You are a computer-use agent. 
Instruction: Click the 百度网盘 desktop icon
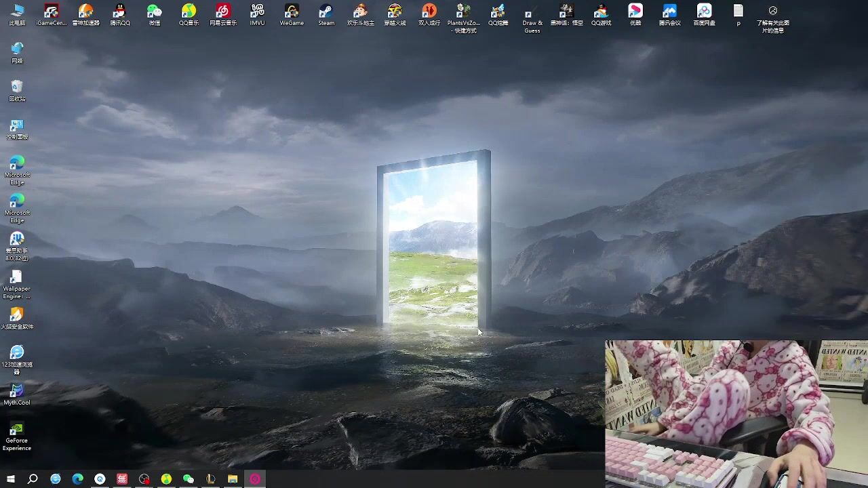pyautogui.click(x=704, y=14)
